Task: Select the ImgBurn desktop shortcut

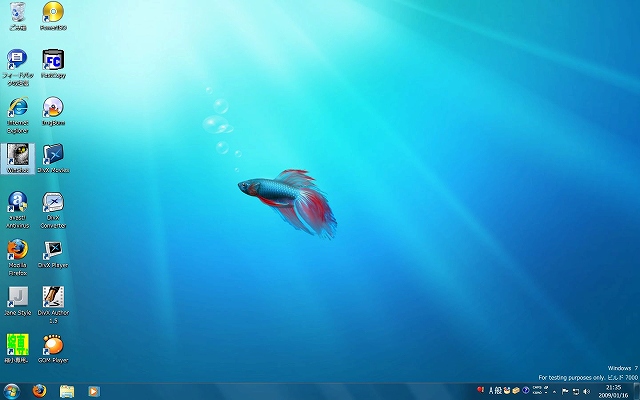Action: point(53,111)
